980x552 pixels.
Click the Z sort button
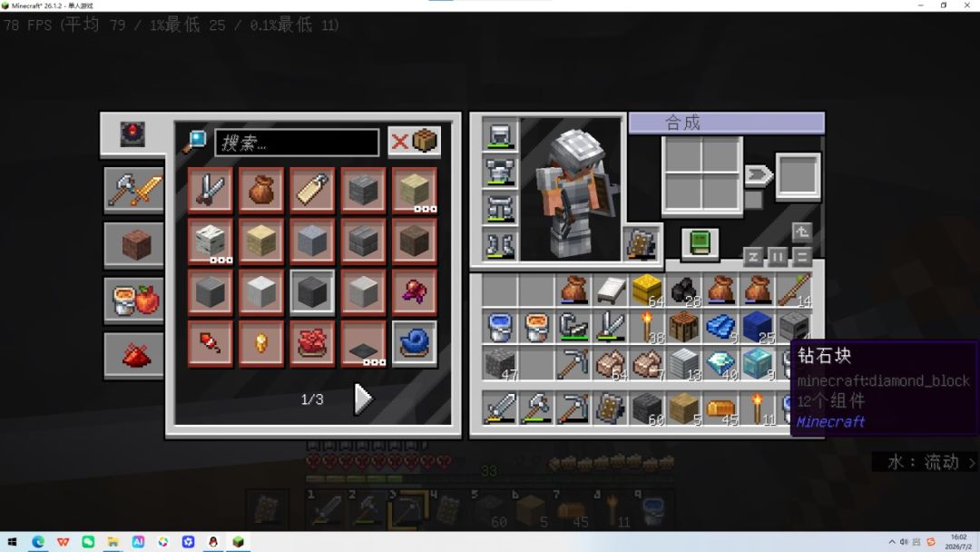tap(753, 257)
